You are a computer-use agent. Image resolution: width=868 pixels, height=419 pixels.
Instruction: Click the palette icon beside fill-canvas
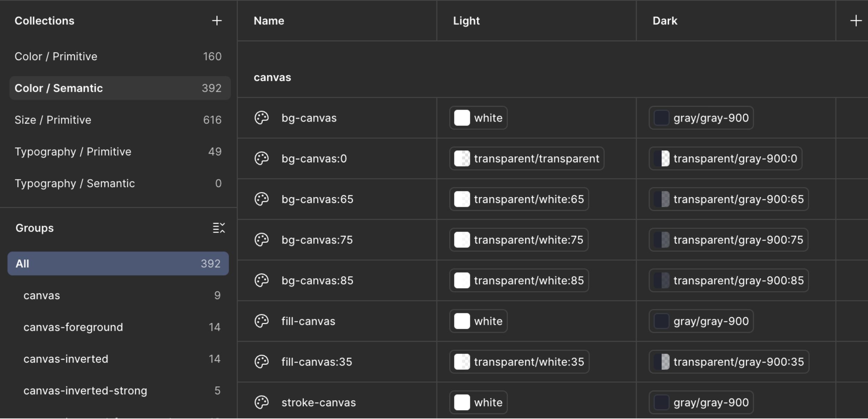[261, 321]
